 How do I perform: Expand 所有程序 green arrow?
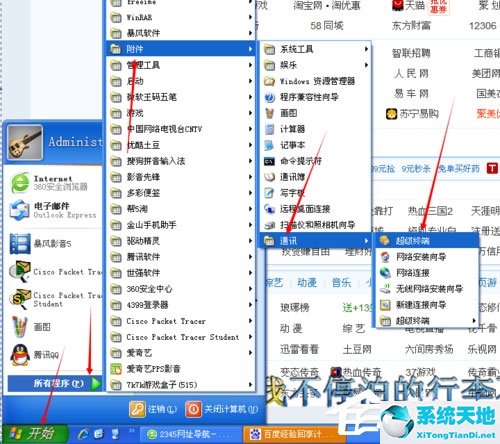point(96,383)
